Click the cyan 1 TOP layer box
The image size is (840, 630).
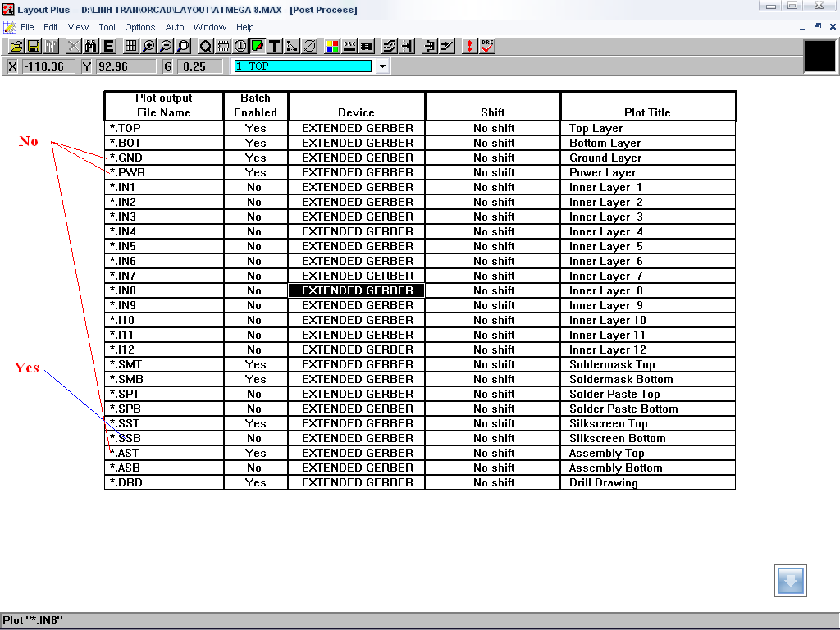pos(303,66)
